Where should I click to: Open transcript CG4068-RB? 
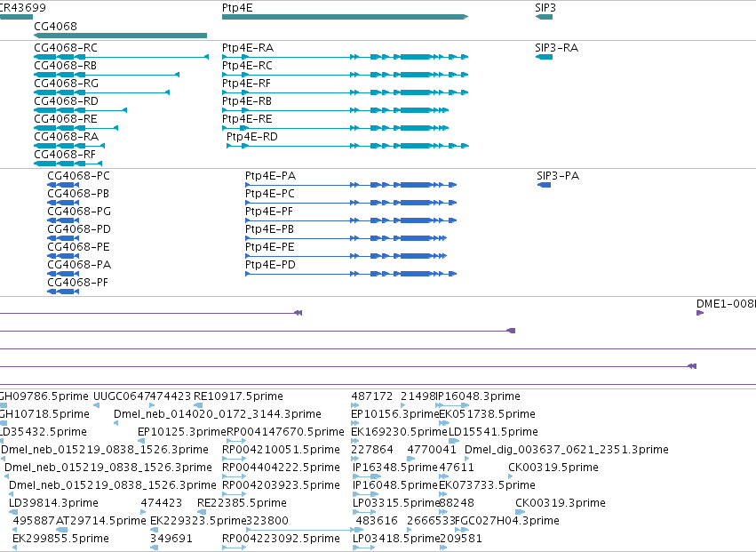(x=65, y=66)
